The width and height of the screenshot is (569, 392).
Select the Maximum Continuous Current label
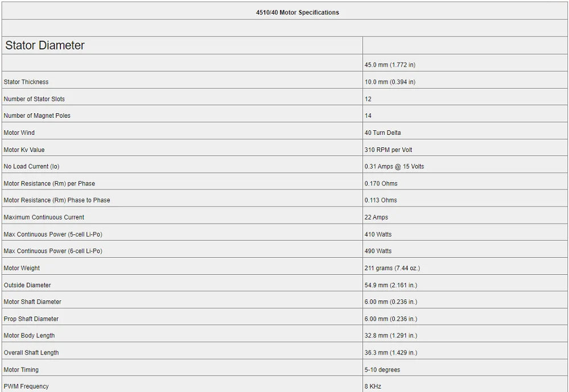(44, 217)
